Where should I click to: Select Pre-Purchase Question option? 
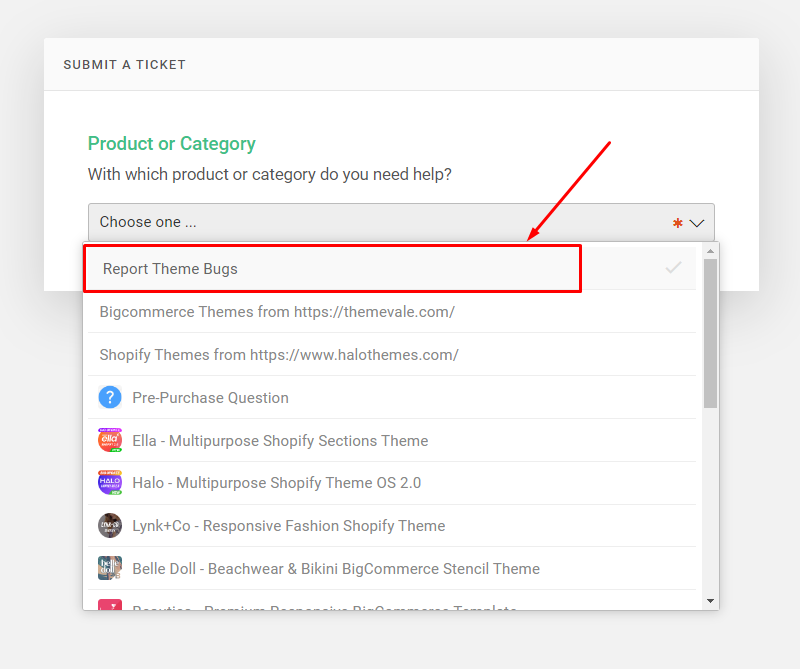click(x=392, y=398)
